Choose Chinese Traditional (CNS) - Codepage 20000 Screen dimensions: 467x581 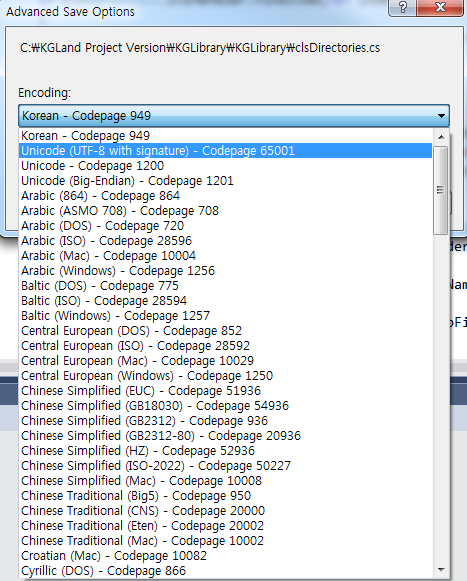(x=225, y=511)
